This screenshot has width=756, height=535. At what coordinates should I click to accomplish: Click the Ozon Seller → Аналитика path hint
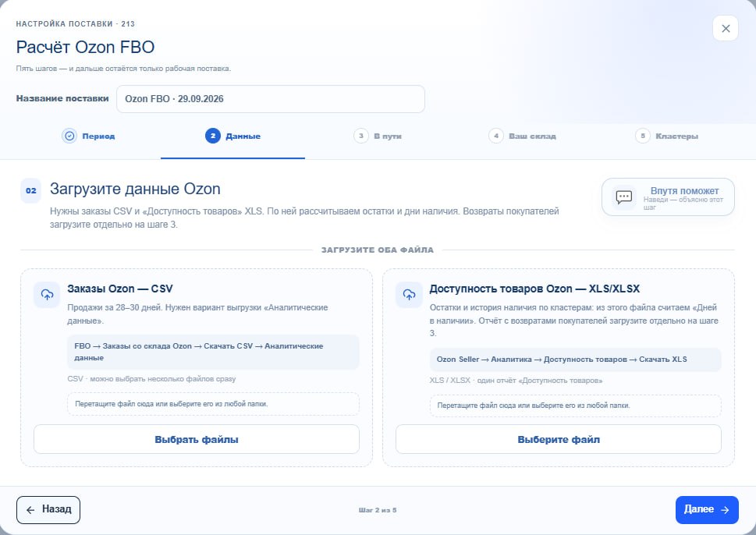[x=575, y=360]
